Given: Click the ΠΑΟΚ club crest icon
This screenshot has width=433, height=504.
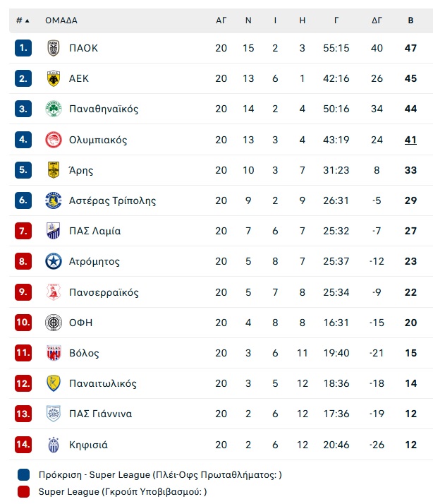Looking at the screenshot, I should 54,48.
